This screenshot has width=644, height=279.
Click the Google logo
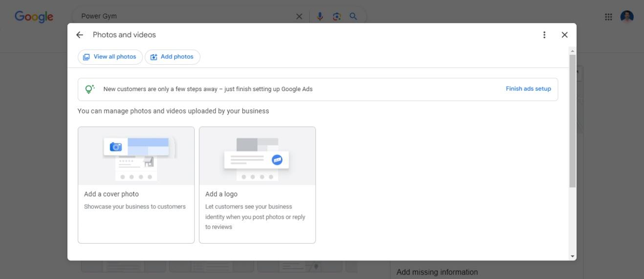pyautogui.click(x=34, y=16)
